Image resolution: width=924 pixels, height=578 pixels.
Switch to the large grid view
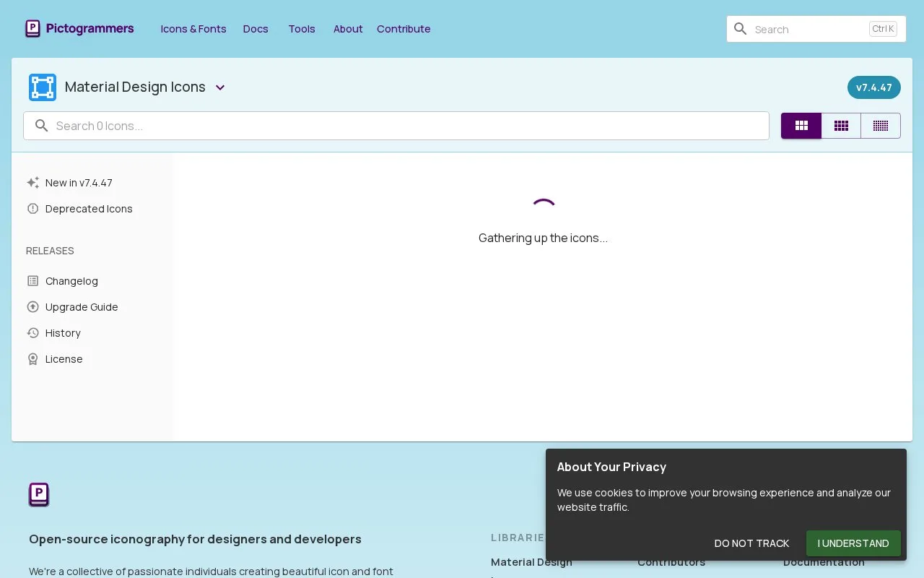[801, 126]
